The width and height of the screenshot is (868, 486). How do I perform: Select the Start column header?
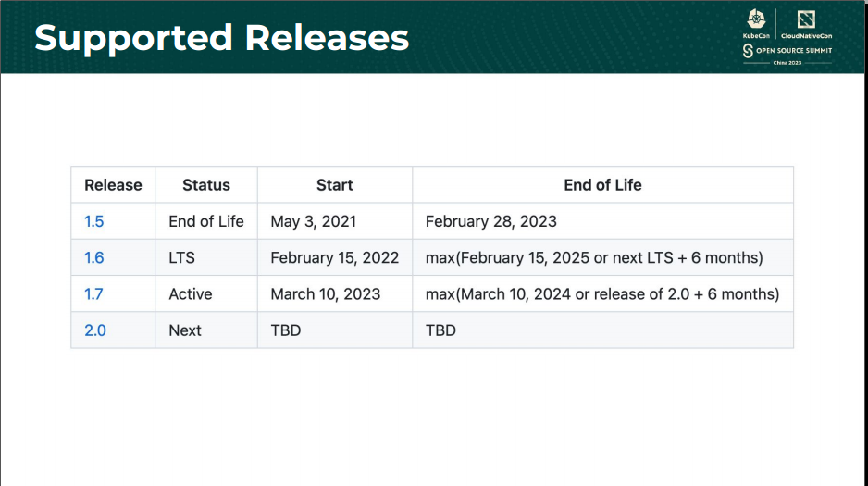click(334, 185)
